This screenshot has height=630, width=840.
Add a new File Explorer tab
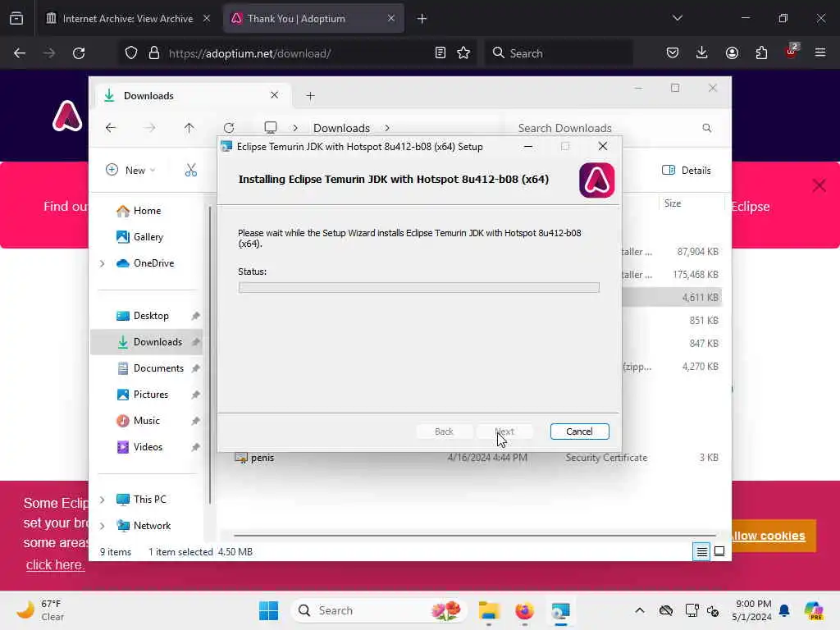click(x=310, y=96)
